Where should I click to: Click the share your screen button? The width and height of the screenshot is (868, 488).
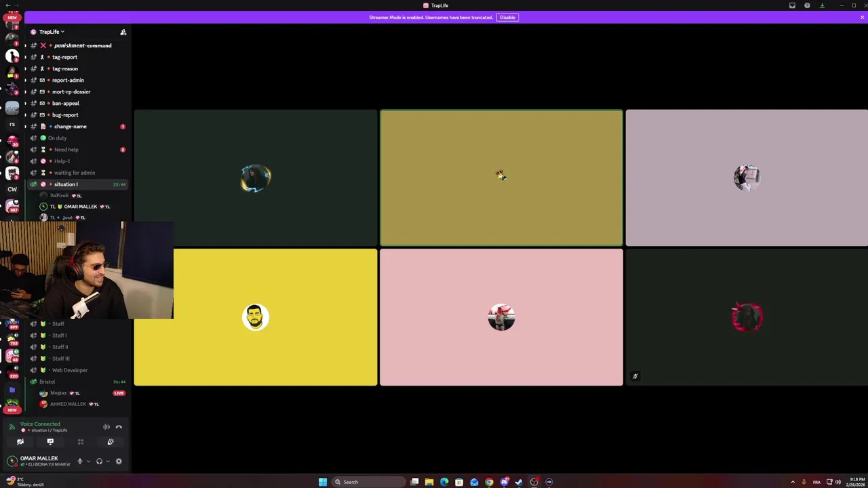click(50, 441)
